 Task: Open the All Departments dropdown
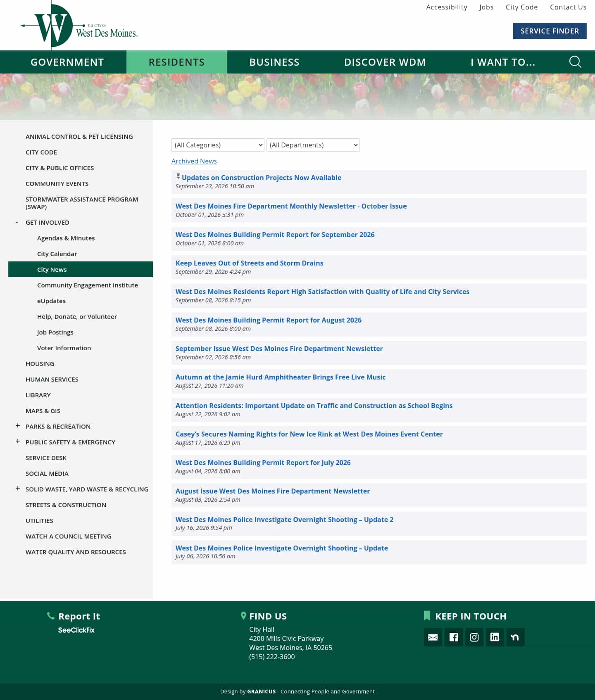[x=313, y=145]
